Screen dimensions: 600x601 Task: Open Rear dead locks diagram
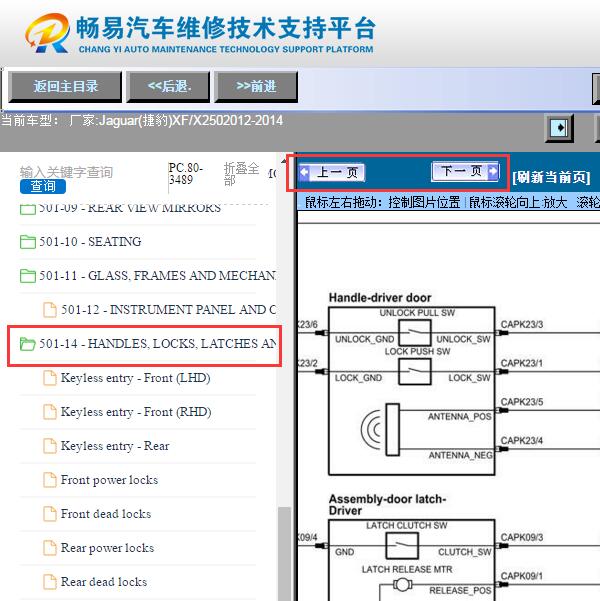click(x=104, y=582)
